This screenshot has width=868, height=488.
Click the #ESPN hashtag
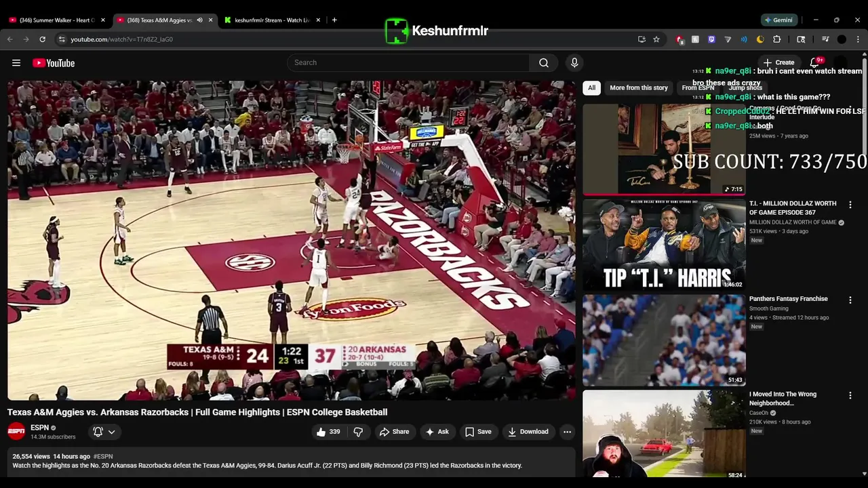pyautogui.click(x=103, y=457)
